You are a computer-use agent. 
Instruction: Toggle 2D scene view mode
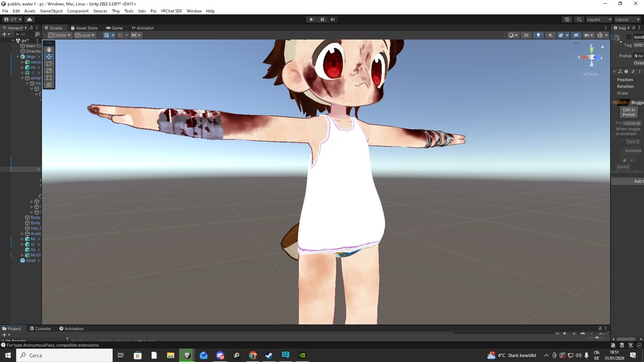526,35
